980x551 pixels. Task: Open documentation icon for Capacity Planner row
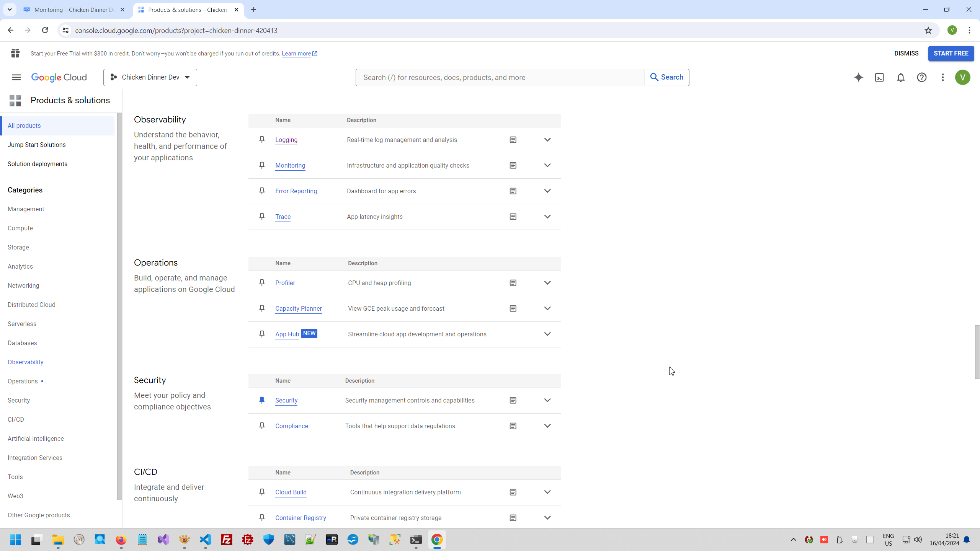coord(513,309)
